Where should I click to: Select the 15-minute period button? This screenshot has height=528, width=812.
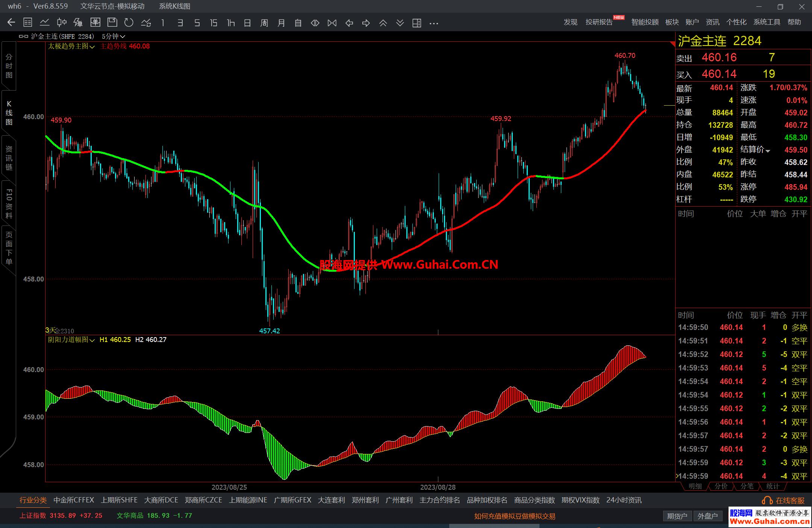(214, 23)
